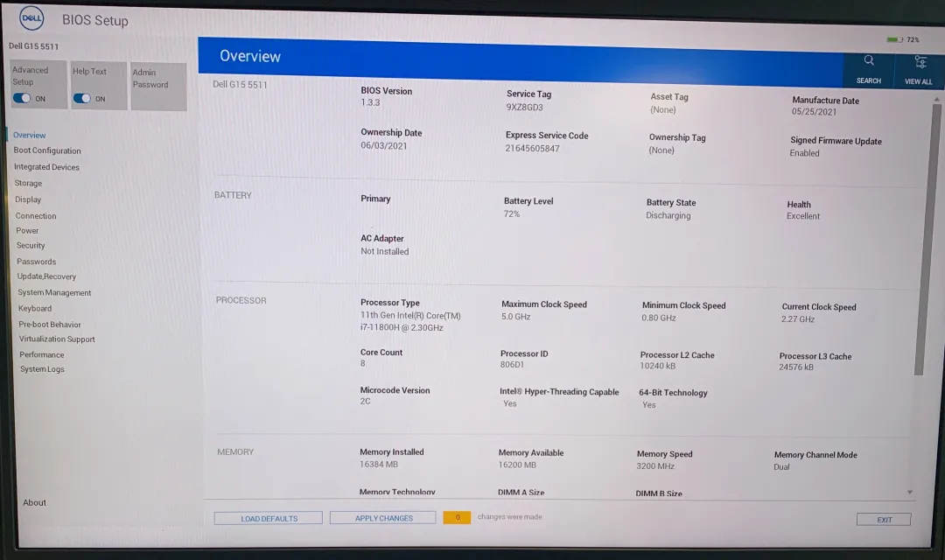Viewport: 945px width, 560px height.
Task: Click the Overview page header title
Action: (x=250, y=56)
